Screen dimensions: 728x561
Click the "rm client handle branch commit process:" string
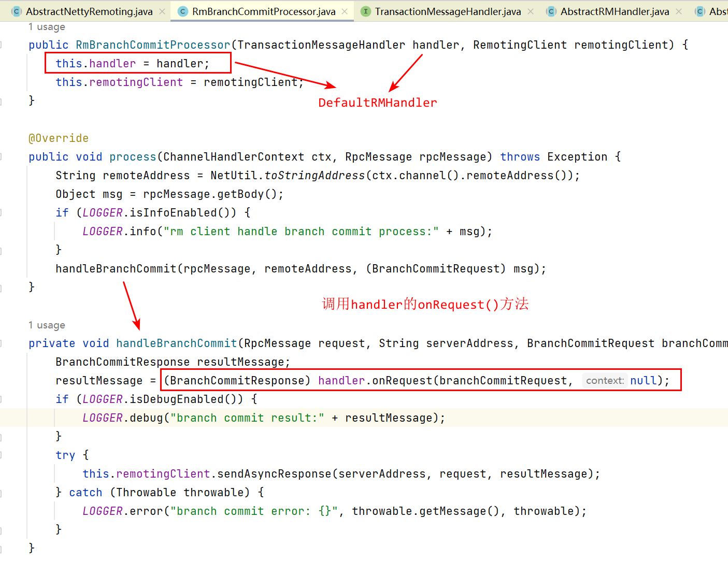click(301, 232)
